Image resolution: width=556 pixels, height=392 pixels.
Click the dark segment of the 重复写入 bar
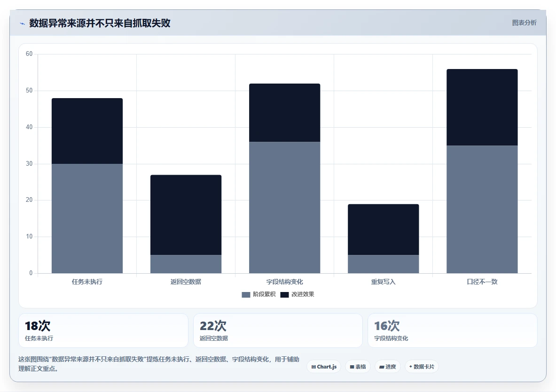click(384, 230)
